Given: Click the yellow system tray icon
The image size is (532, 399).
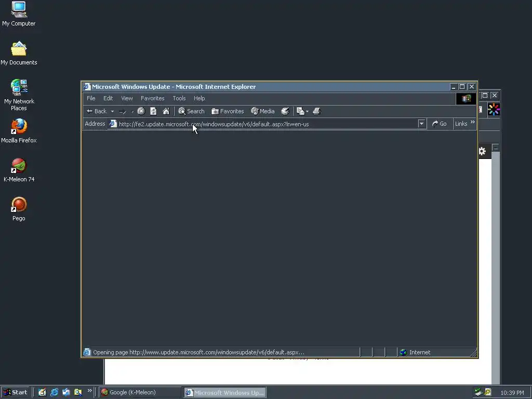Looking at the screenshot, I should click(488, 392).
